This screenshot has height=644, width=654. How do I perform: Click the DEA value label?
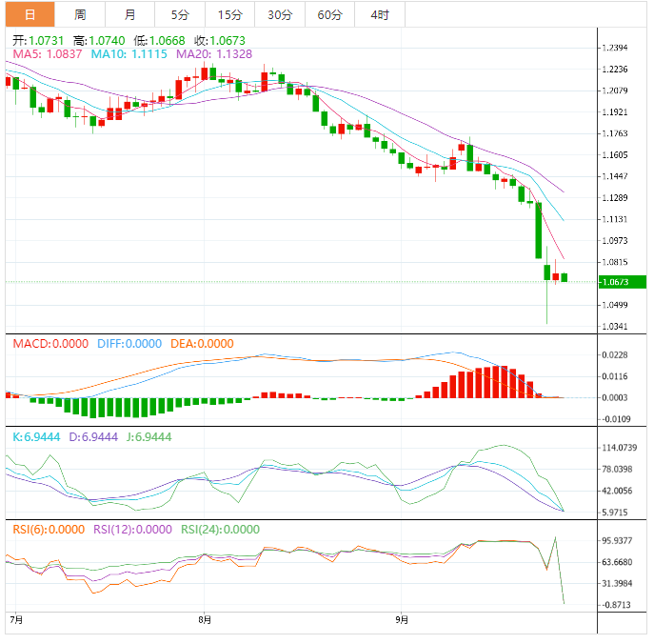(x=201, y=344)
